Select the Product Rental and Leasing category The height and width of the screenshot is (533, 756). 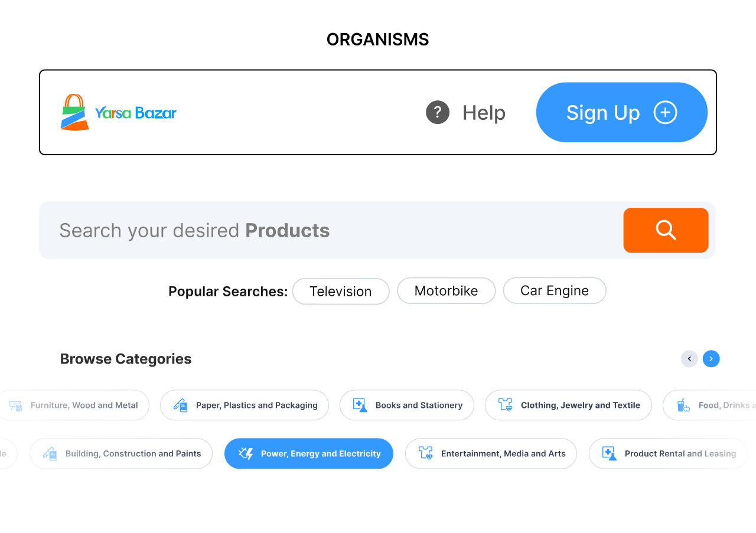point(667,453)
